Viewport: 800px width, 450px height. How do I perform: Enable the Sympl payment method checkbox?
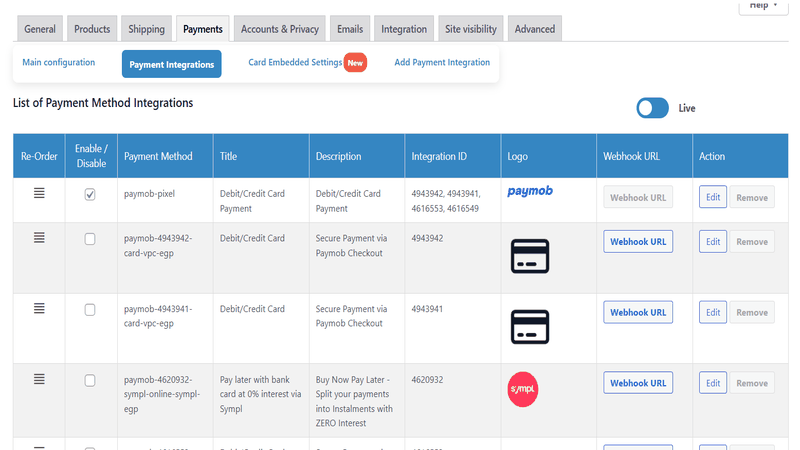pos(90,381)
